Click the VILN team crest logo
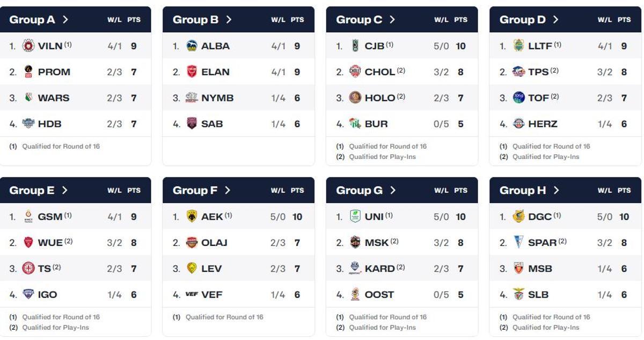The width and height of the screenshot is (644, 340). coord(30,46)
